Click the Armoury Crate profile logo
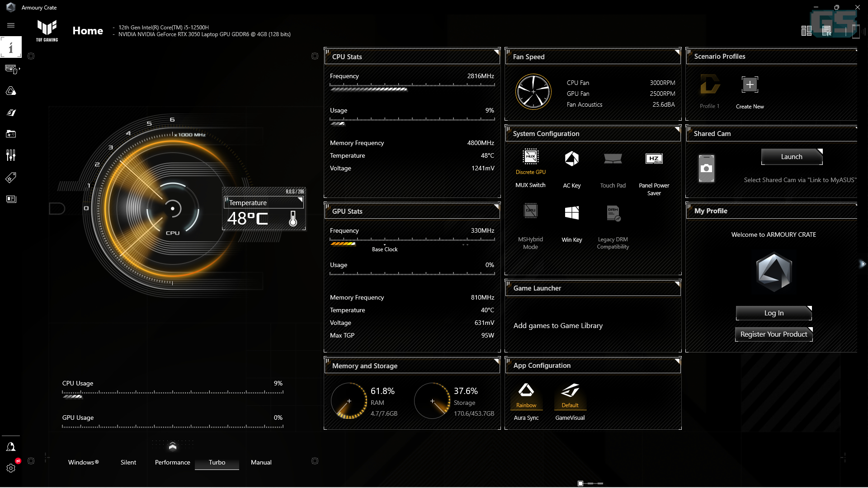868x488 pixels. tap(774, 272)
